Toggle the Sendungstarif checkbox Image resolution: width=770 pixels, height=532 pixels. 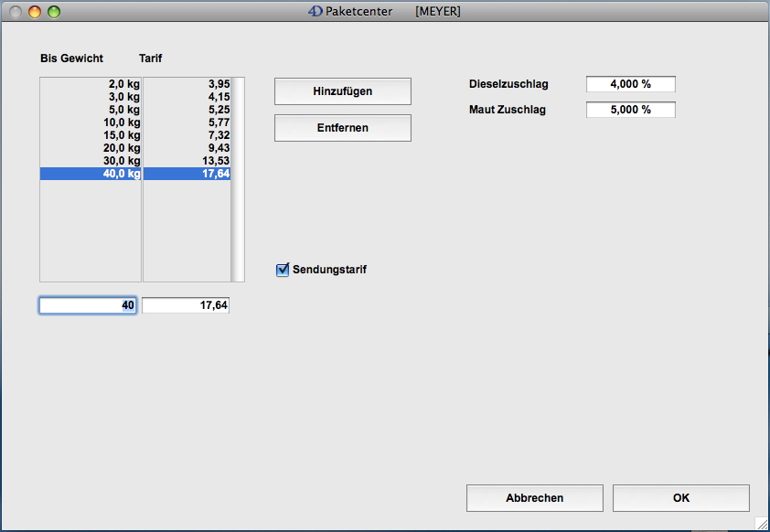283,270
